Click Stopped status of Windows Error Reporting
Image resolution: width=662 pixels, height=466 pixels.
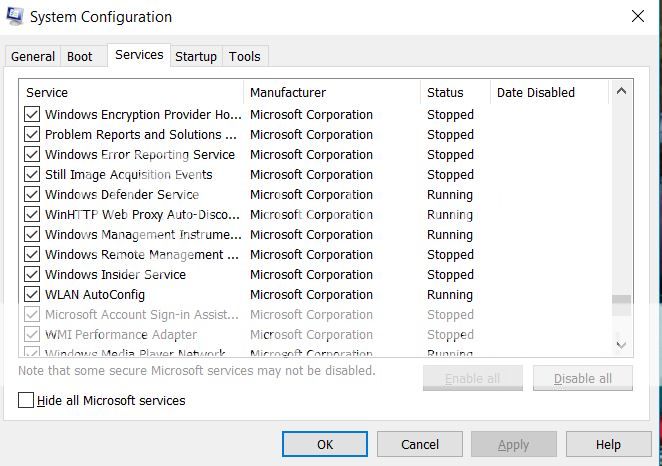pos(450,154)
